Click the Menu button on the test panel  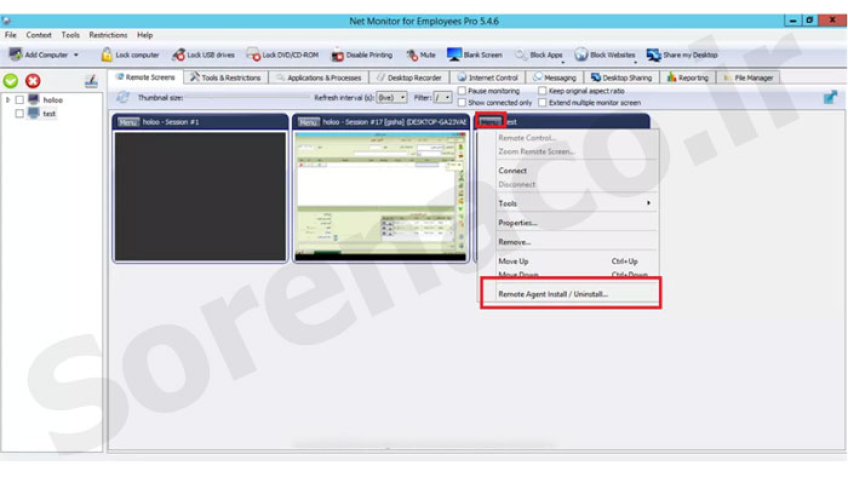(490, 122)
